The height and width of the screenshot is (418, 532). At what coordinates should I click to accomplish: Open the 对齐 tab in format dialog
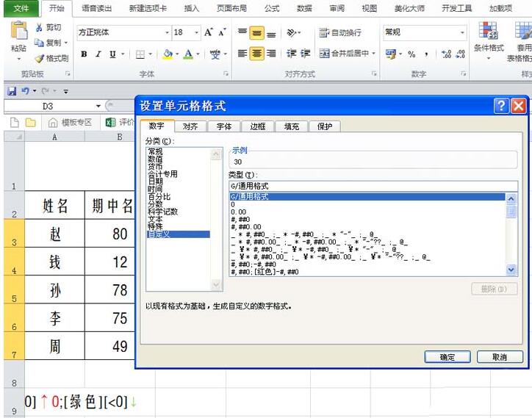190,126
